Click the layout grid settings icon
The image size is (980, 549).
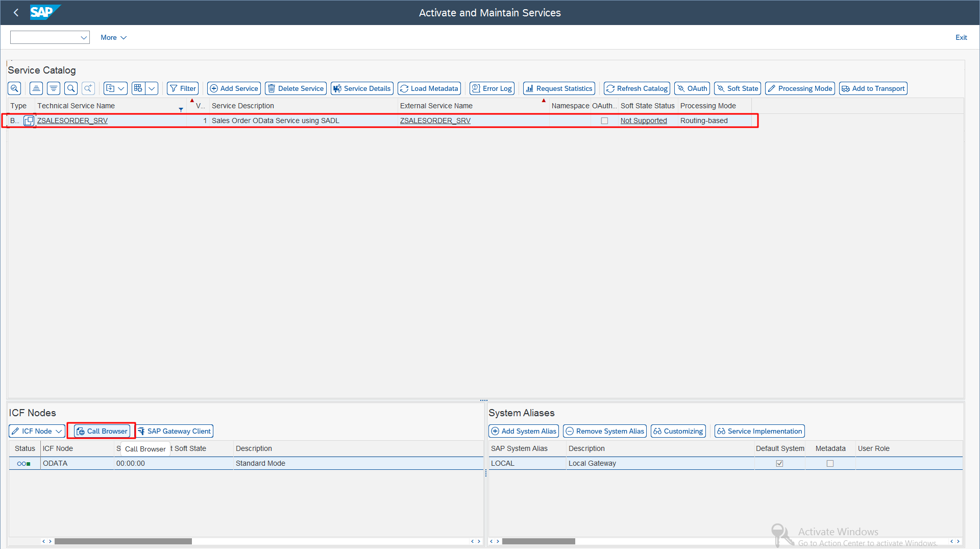pyautogui.click(x=138, y=88)
